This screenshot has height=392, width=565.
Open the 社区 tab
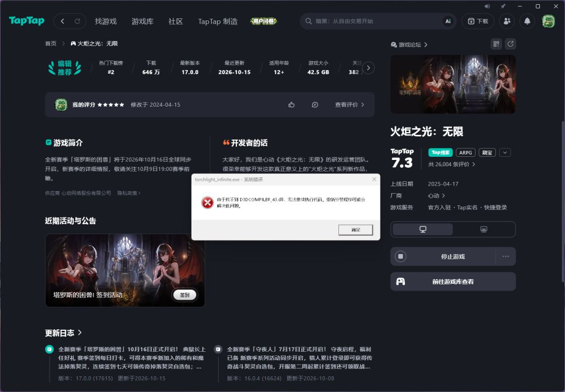(175, 21)
